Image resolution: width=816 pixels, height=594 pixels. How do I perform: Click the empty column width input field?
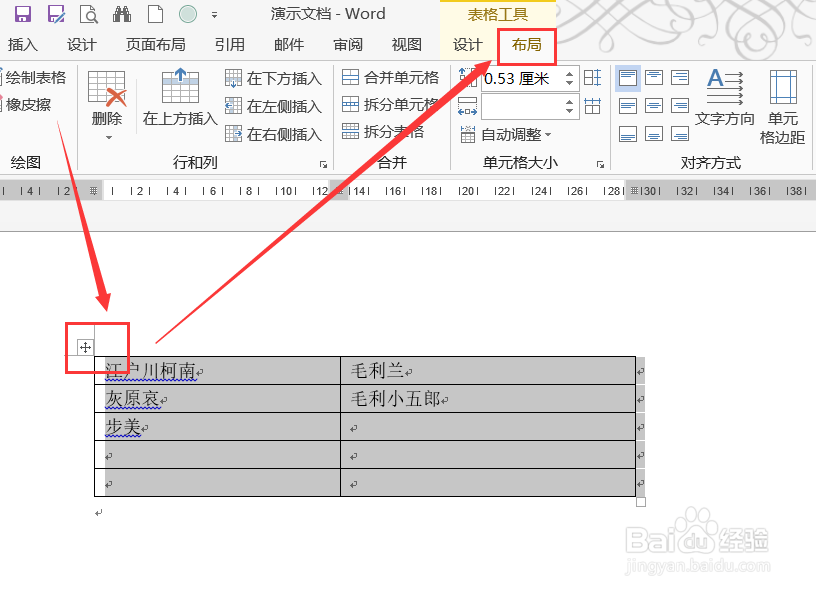click(x=522, y=107)
